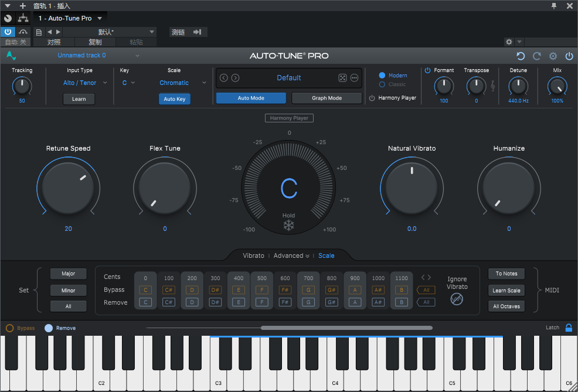Click the Antares waveform logo icon

(x=11, y=56)
